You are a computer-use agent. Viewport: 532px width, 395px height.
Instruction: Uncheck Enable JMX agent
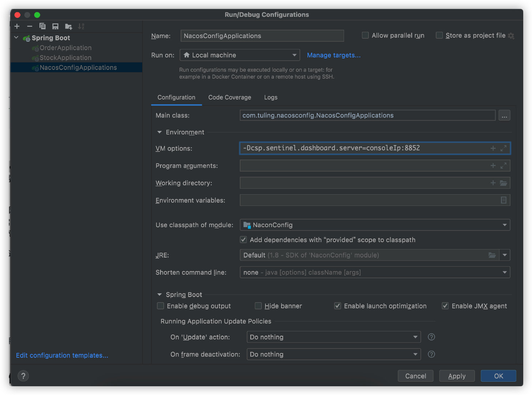445,306
